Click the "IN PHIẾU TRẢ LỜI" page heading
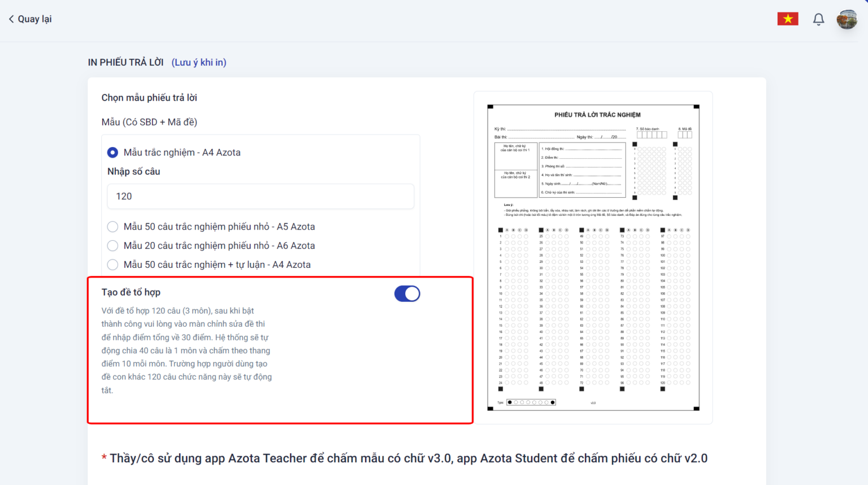The image size is (868, 485). click(x=125, y=62)
